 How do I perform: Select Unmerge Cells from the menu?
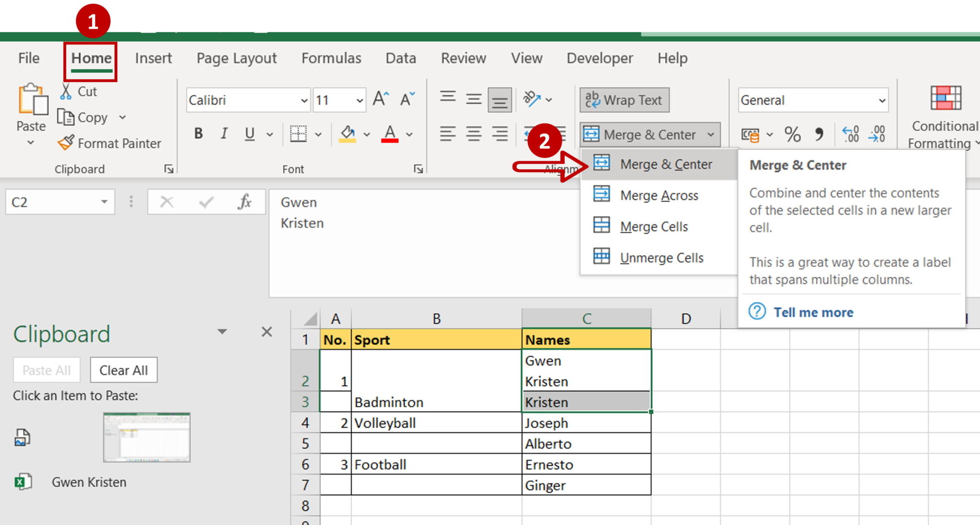662,257
